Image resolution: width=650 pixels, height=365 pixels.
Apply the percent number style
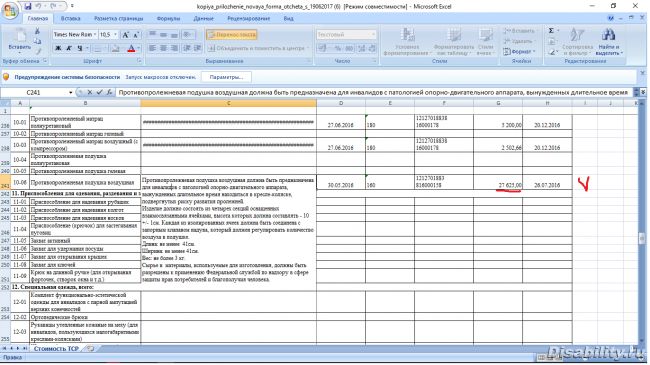click(x=338, y=49)
